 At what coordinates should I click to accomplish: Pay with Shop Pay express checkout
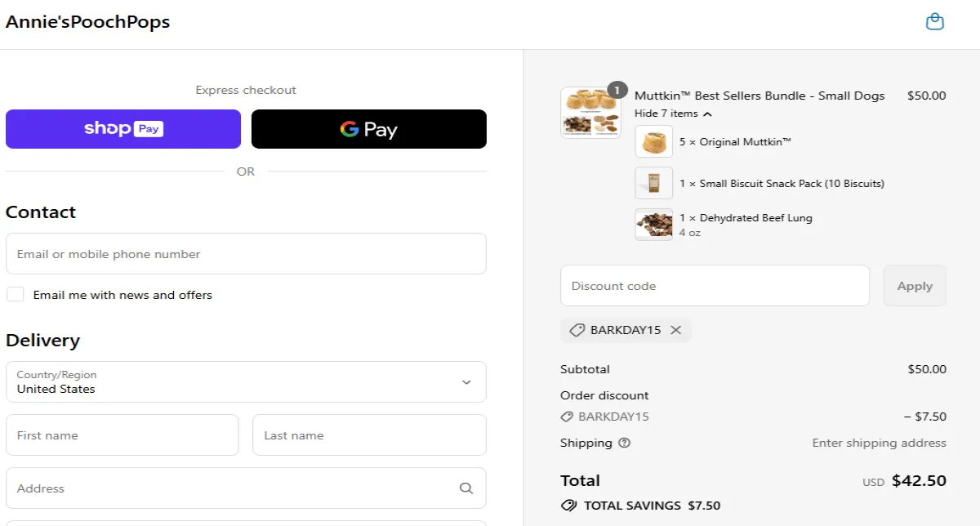(123, 129)
